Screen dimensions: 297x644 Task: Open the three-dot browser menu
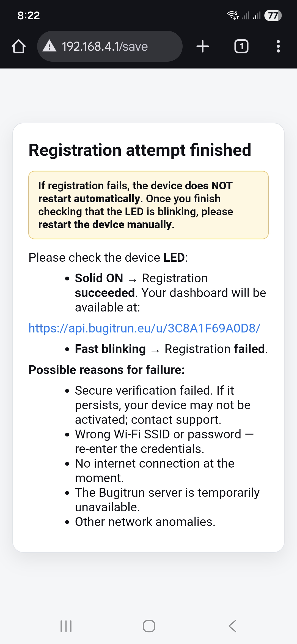point(278,46)
